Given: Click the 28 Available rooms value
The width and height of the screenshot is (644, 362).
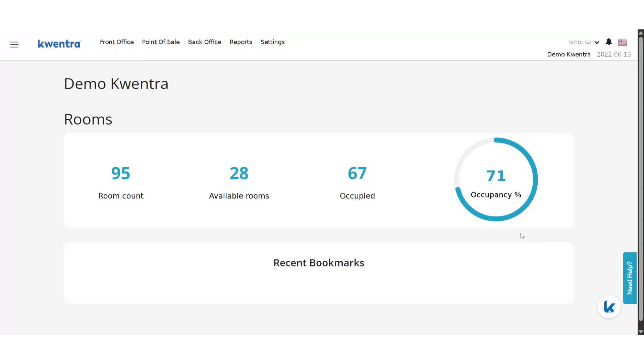Looking at the screenshot, I should tap(239, 173).
